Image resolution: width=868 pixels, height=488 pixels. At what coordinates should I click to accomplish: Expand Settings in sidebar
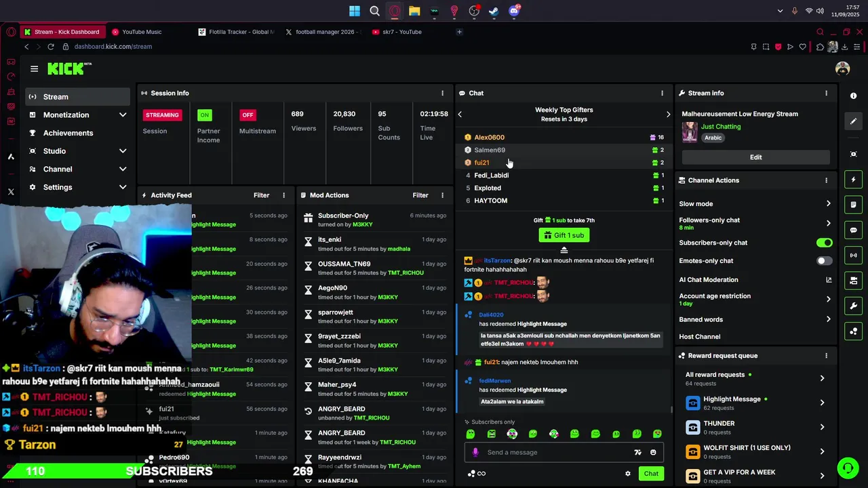pyautogui.click(x=123, y=187)
